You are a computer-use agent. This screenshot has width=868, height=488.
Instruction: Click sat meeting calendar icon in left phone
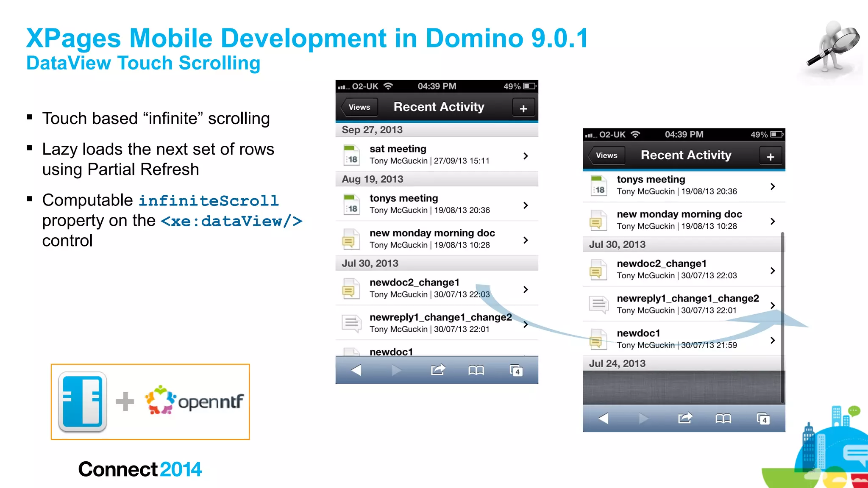(x=351, y=155)
